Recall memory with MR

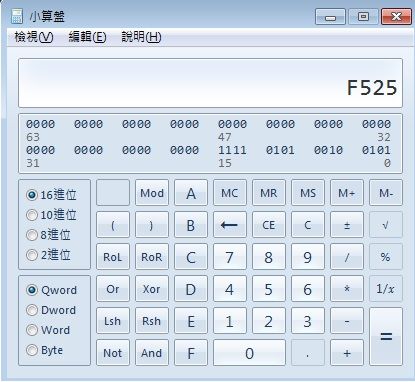pyautogui.click(x=269, y=193)
